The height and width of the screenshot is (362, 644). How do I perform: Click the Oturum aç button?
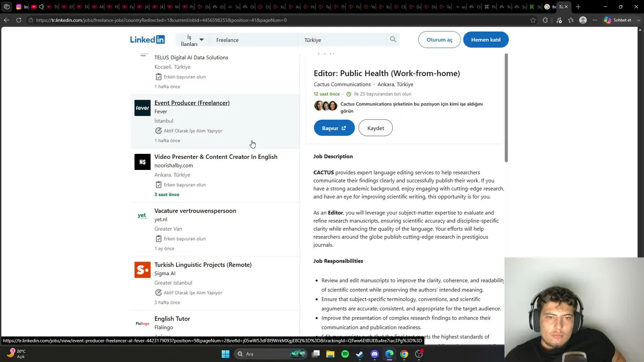point(439,40)
